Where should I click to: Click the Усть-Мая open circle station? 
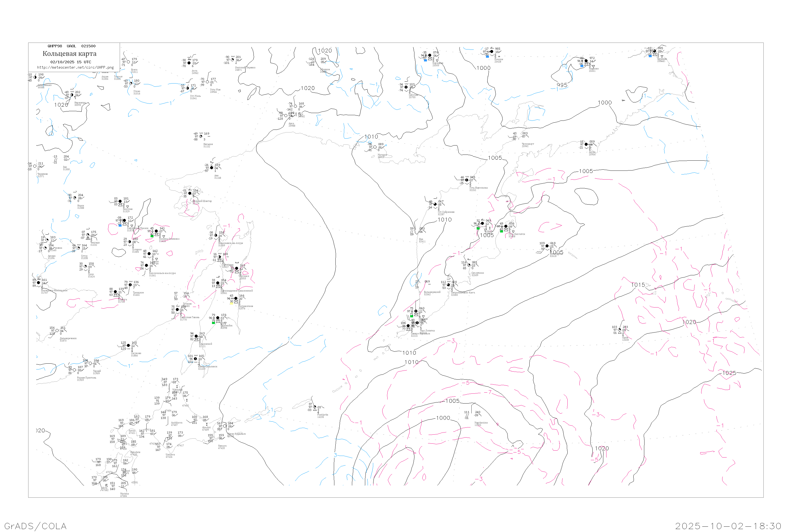[x=208, y=82]
